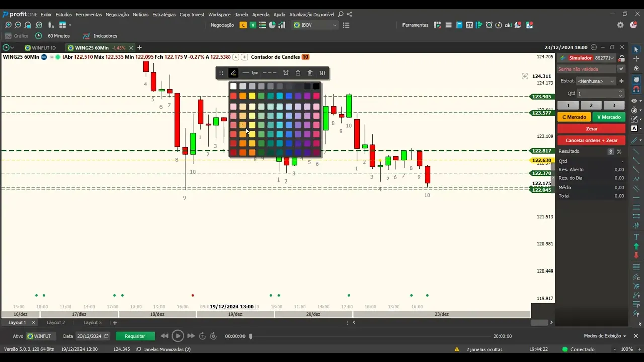This screenshot has height=362, width=644.
Task: Open the Workspace menu
Action: (219, 15)
